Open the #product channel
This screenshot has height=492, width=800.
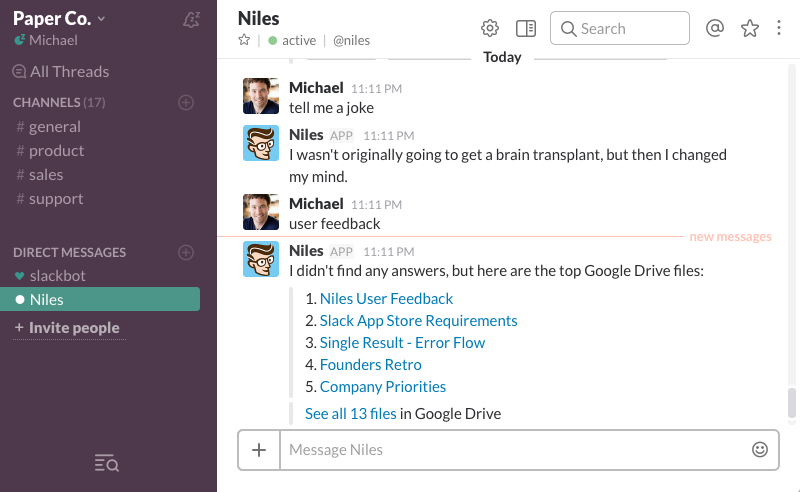click(50, 151)
